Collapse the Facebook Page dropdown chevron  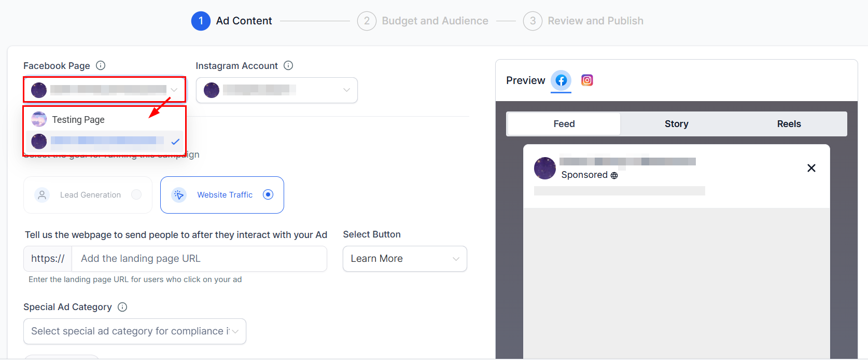[x=174, y=90]
